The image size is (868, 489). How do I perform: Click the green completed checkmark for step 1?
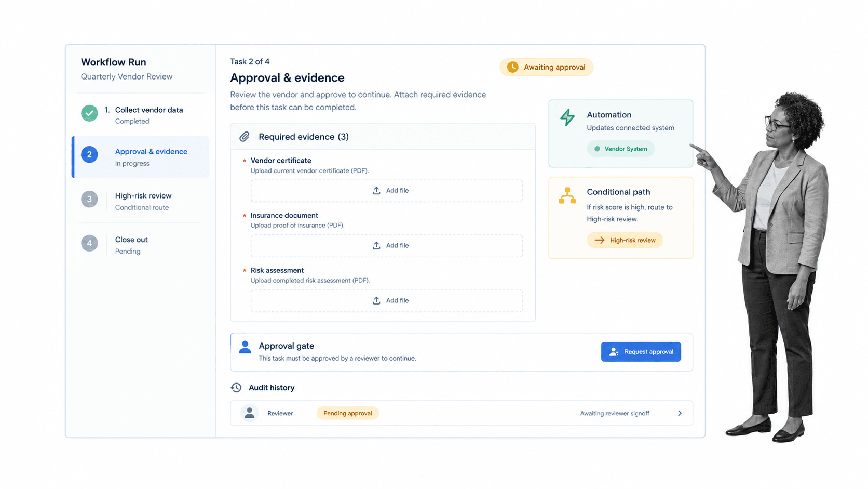[x=89, y=113]
